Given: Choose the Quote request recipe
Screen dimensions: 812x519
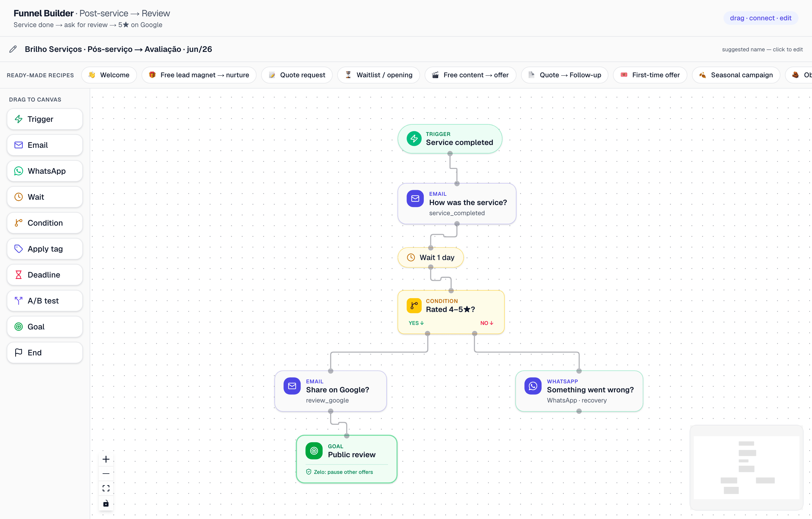Looking at the screenshot, I should pyautogui.click(x=297, y=75).
